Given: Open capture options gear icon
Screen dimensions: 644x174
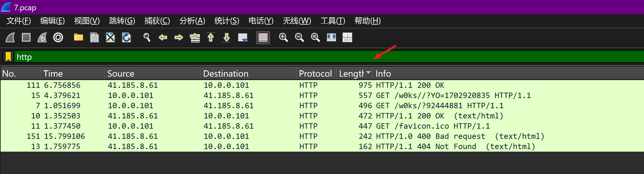Looking at the screenshot, I should click(x=58, y=38).
